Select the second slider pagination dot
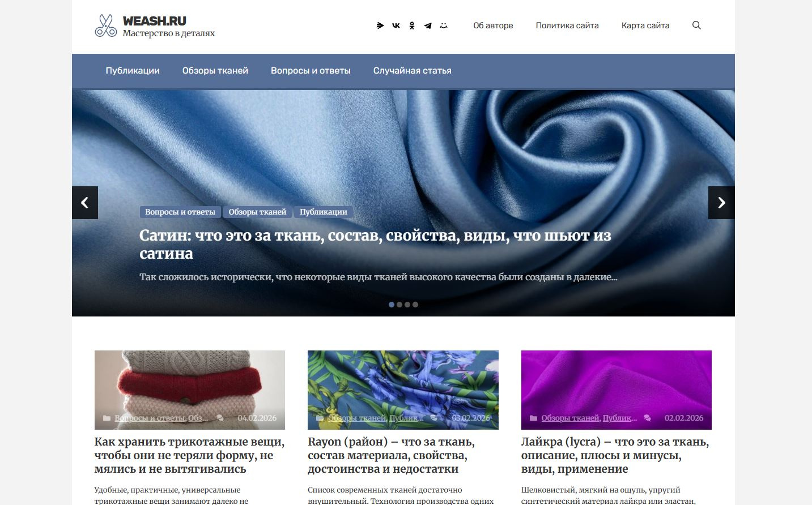Image resolution: width=812 pixels, height=505 pixels. (x=399, y=305)
